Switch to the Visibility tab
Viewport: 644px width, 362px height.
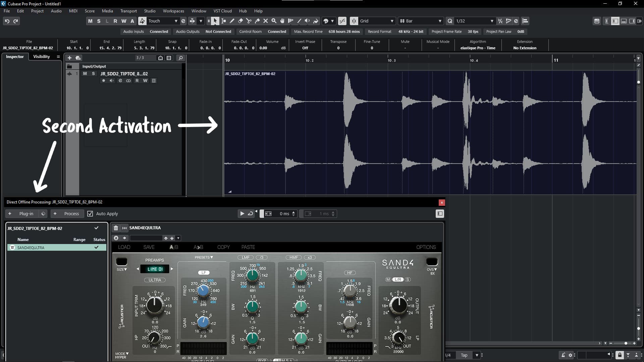(x=41, y=57)
